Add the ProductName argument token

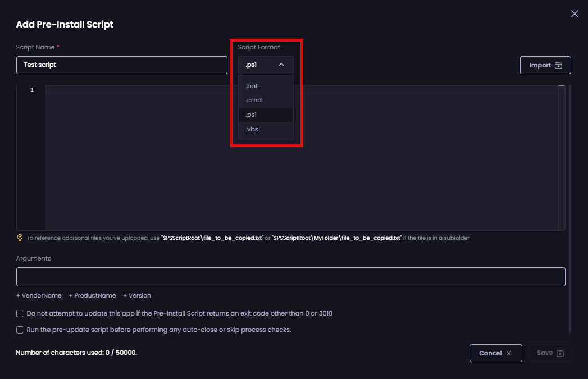point(92,295)
